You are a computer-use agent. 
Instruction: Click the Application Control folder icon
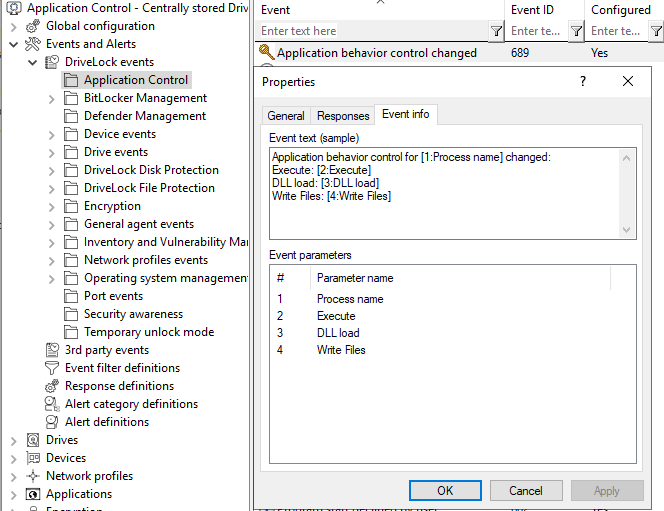71,80
